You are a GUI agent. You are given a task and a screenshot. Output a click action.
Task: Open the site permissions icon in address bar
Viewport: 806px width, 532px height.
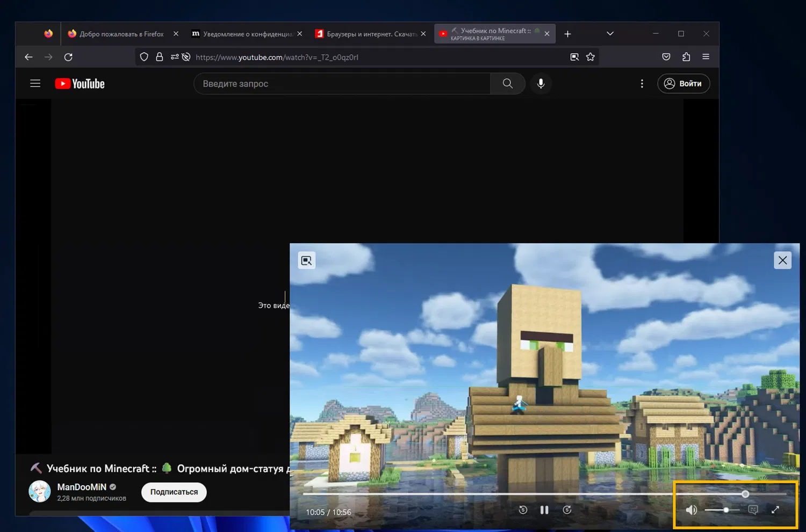pos(175,57)
